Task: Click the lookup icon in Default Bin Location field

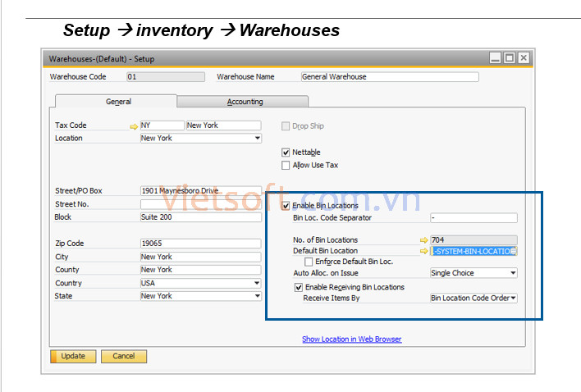Action: pos(512,251)
